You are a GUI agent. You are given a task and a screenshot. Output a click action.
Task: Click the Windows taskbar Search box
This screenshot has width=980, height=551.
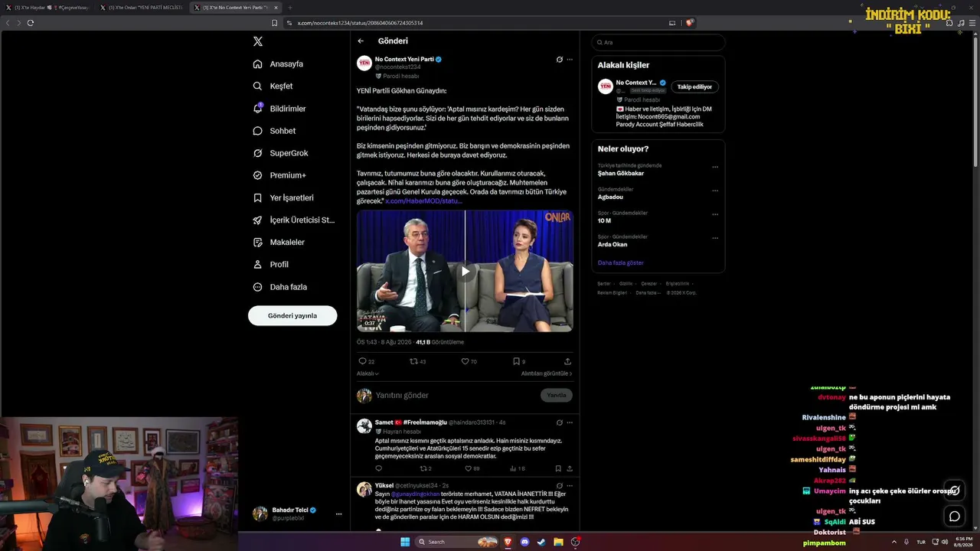click(457, 542)
